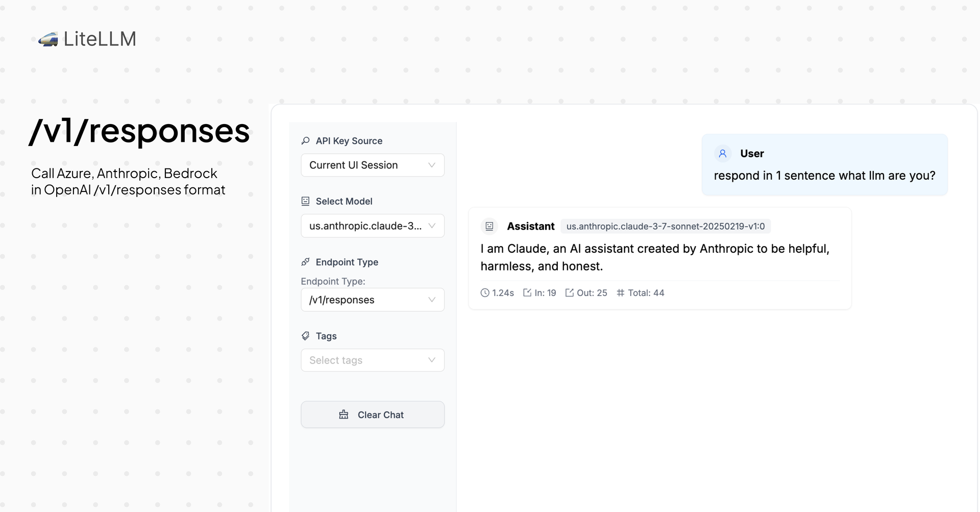Open the Select tags dropdown

click(373, 360)
